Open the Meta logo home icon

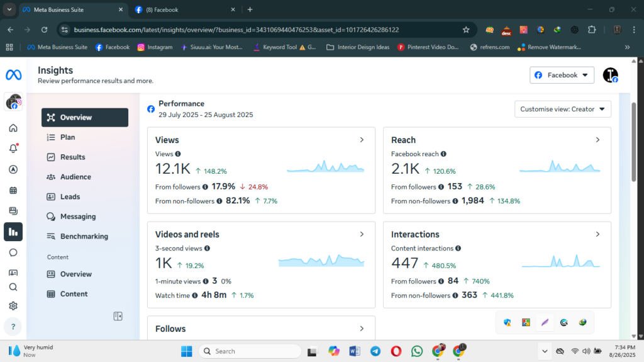(x=14, y=75)
